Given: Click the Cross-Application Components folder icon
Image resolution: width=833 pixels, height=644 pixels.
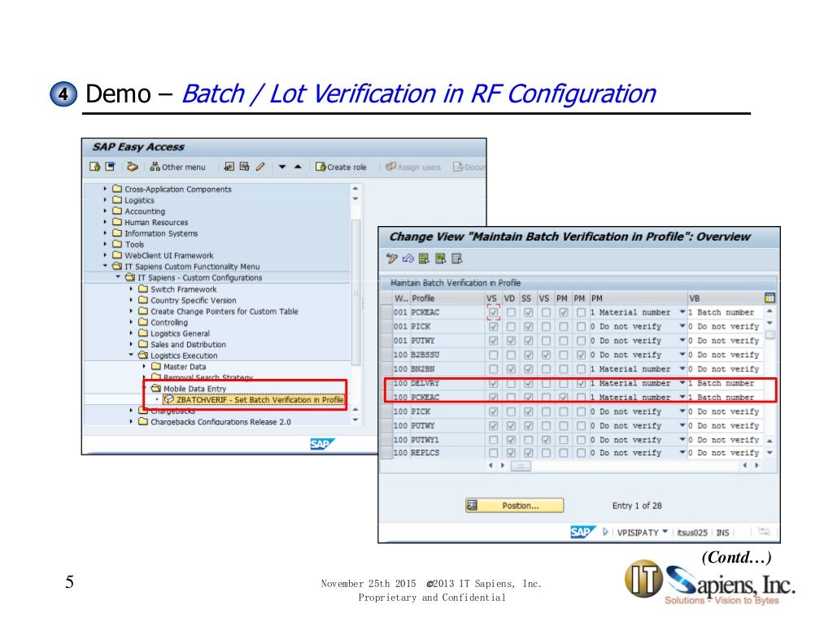Looking at the screenshot, I should [x=117, y=189].
